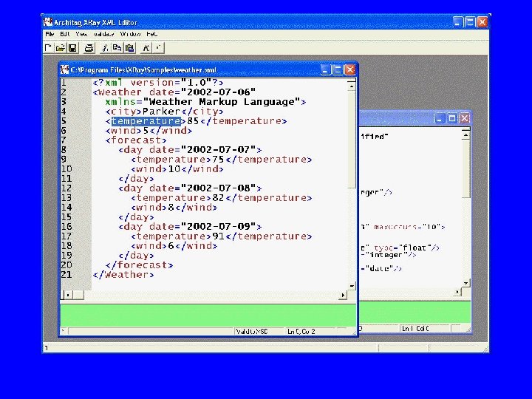Click the weather.xml window's title icon
532x399 pixels.
[64, 70]
